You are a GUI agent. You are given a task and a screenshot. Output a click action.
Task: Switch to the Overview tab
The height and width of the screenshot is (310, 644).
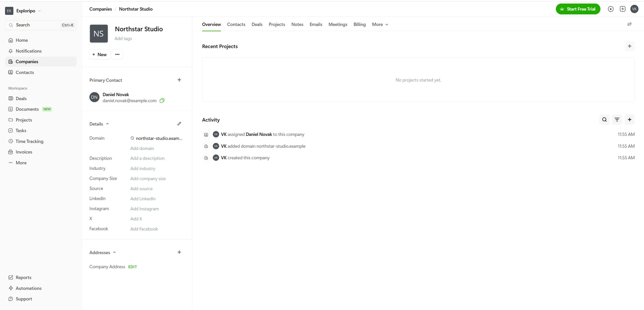pyautogui.click(x=211, y=25)
